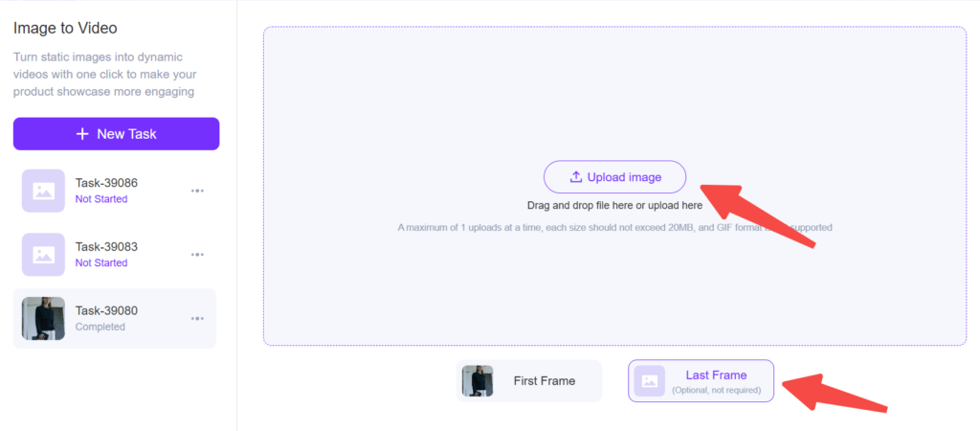Select the completed Task-39080 entry
Viewport: 980px width, 431px height.
coord(106,310)
